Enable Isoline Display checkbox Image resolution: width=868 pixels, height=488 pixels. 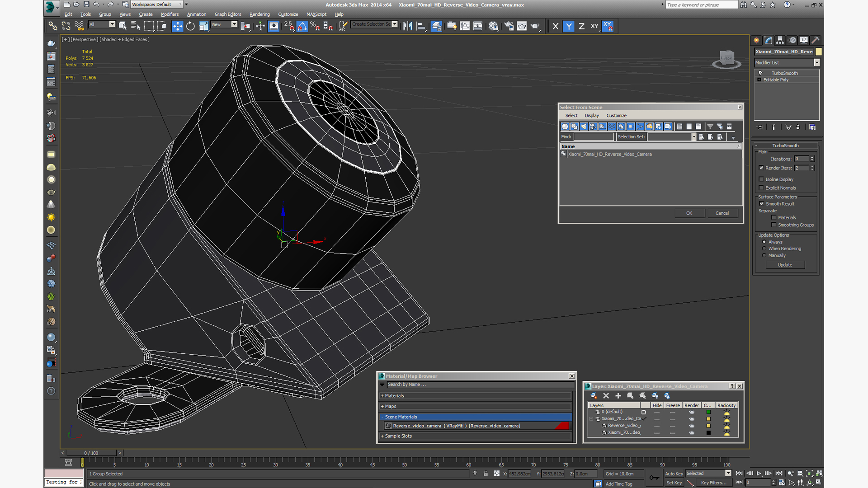point(761,179)
